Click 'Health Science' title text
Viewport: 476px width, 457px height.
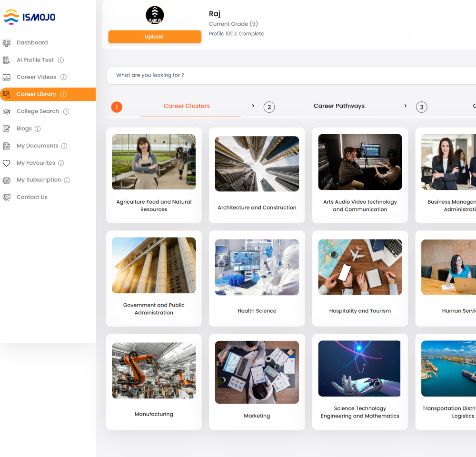257,311
